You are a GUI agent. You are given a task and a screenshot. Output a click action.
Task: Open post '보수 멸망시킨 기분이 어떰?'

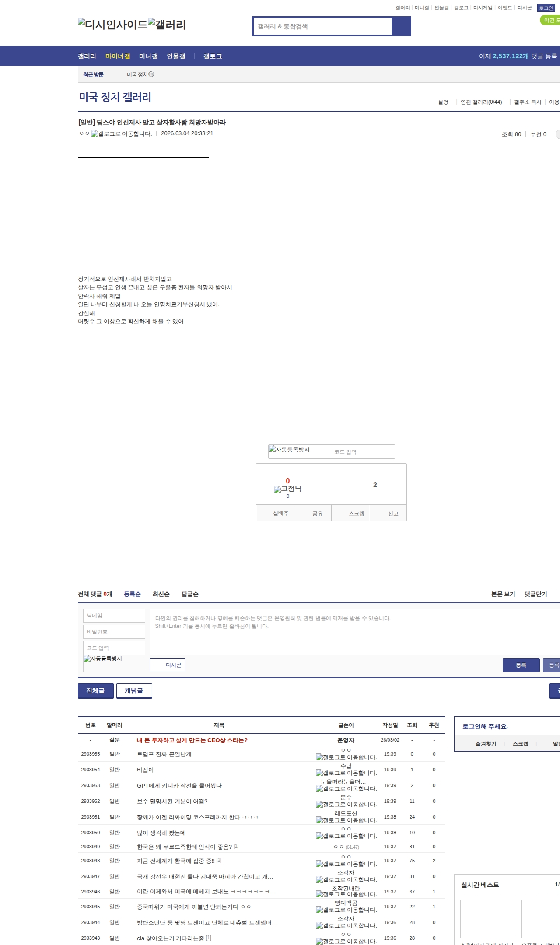[172, 801]
